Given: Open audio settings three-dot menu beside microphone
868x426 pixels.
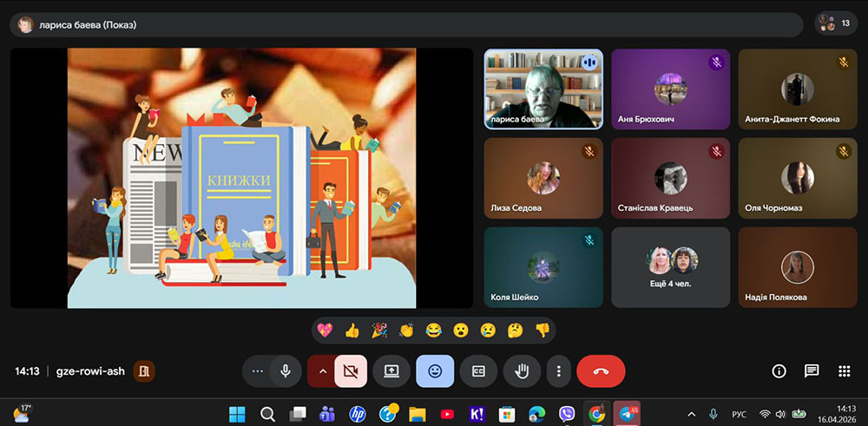Looking at the screenshot, I should pos(257,371).
